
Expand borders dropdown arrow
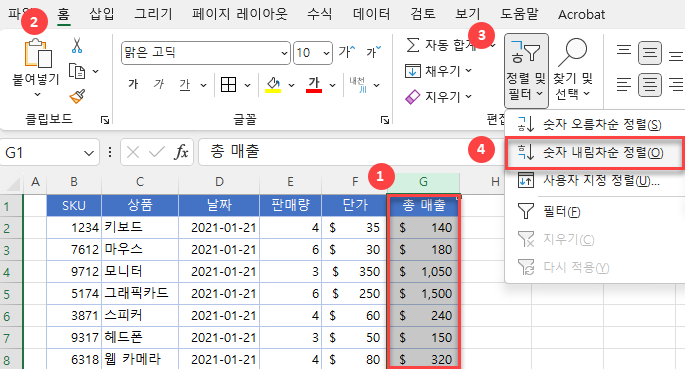247,85
